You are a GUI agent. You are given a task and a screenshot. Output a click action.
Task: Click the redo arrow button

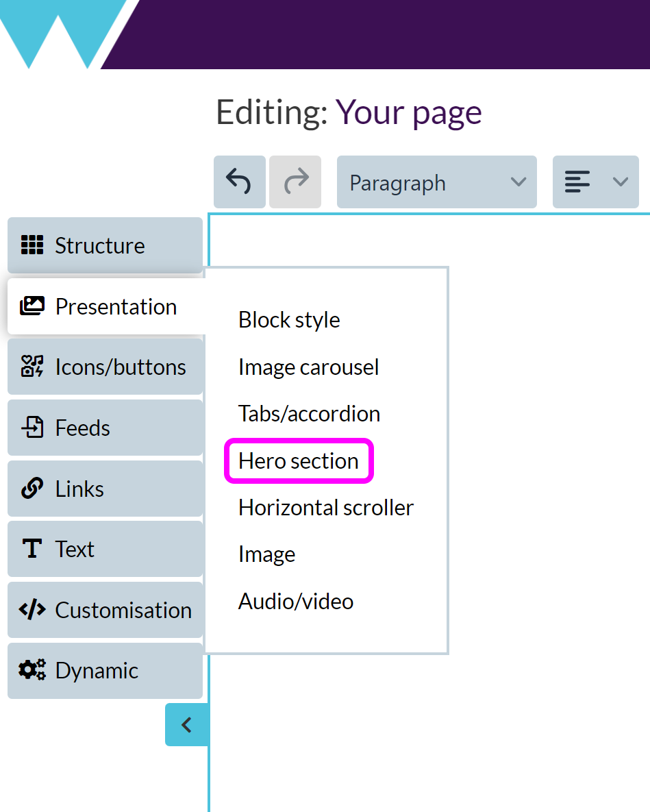pos(295,182)
